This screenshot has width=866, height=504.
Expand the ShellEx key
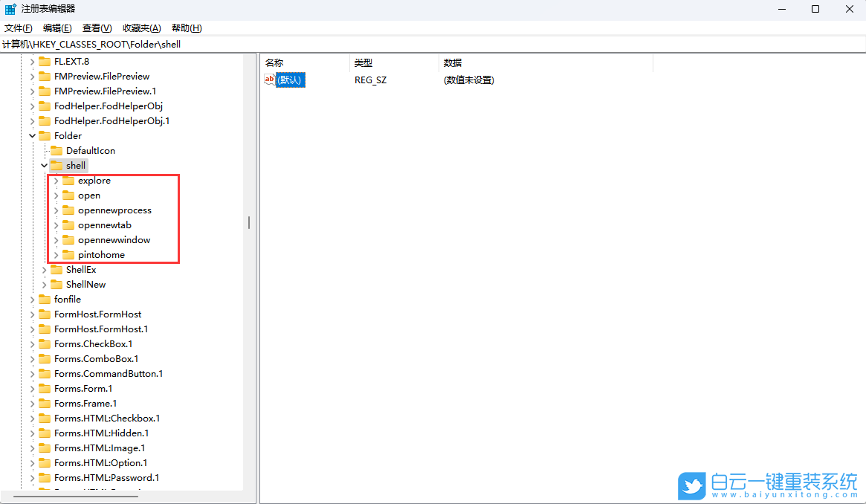click(x=44, y=269)
